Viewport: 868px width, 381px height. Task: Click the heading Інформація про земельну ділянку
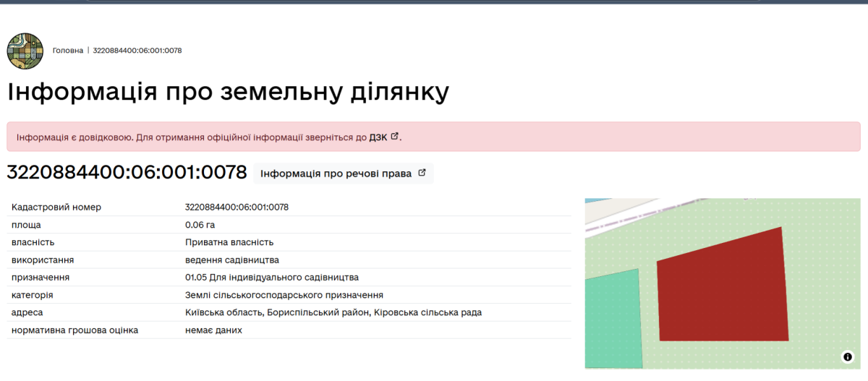pos(228,93)
